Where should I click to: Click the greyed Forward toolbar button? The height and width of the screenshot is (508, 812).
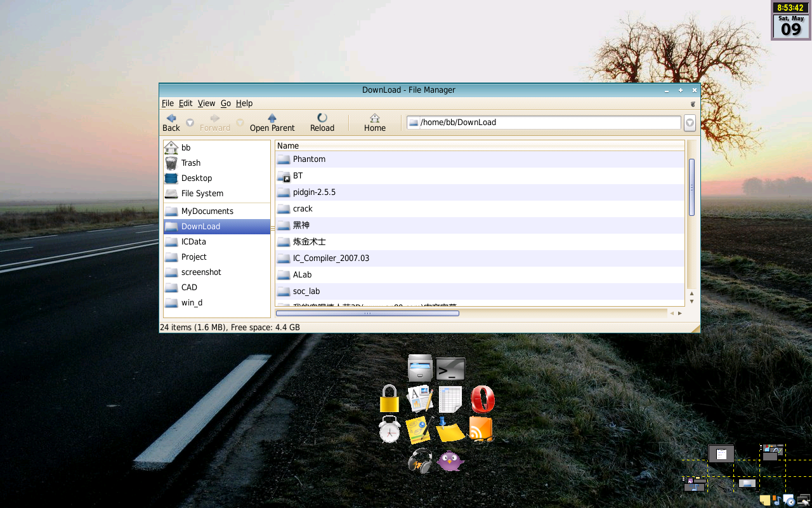[x=215, y=123]
